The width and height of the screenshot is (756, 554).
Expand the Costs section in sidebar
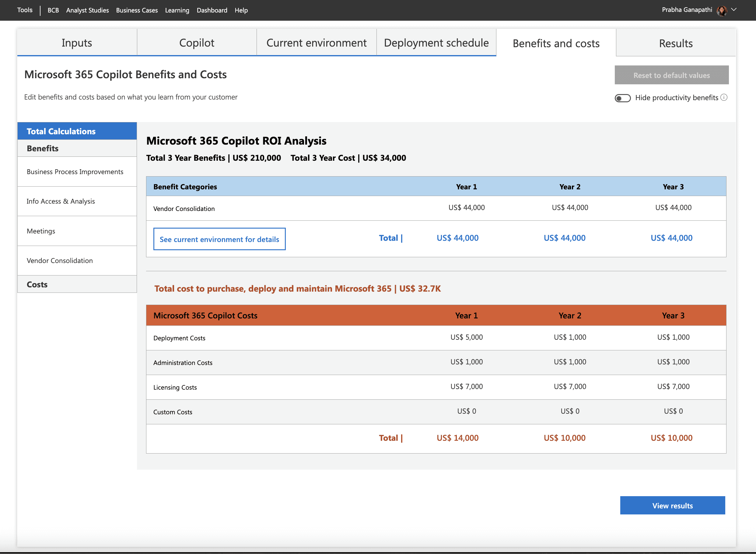77,284
